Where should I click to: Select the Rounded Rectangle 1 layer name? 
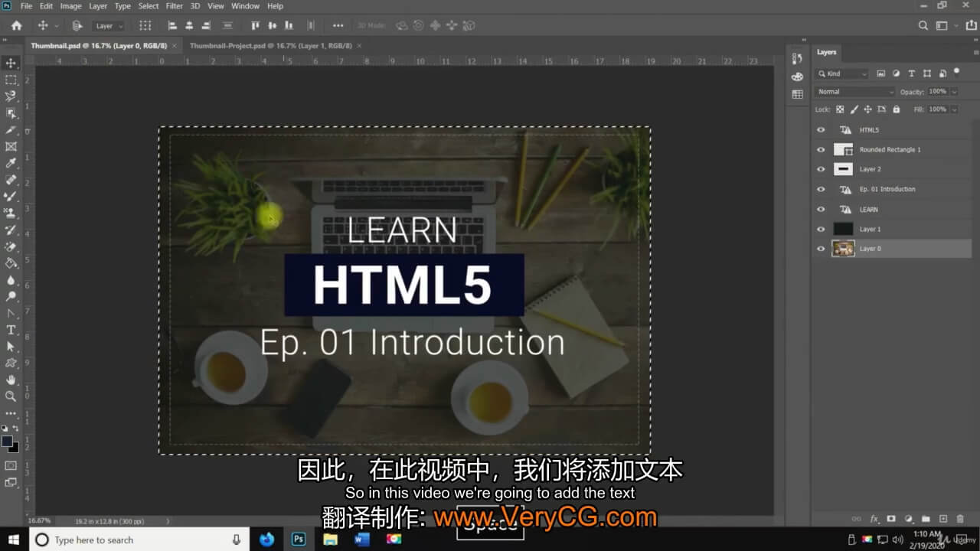tap(890, 150)
